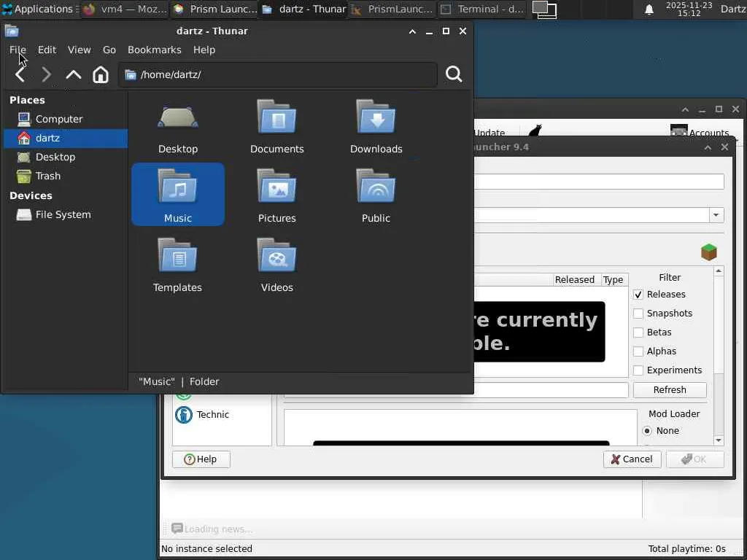Select dartz home in Places sidebar
The width and height of the screenshot is (747, 560).
tap(65, 138)
